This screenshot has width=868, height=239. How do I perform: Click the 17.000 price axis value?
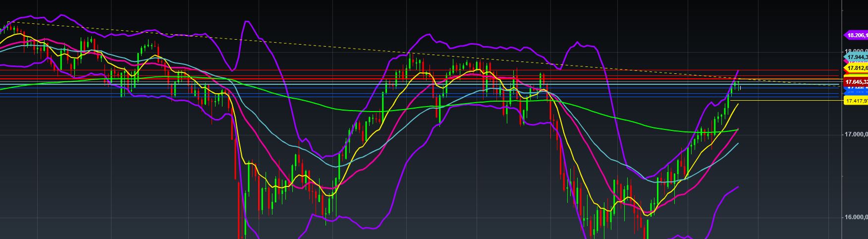pos(857,134)
